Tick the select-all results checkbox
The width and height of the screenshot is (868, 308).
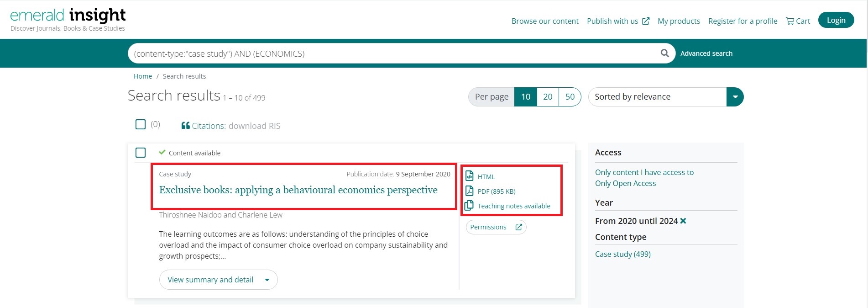pyautogui.click(x=141, y=124)
